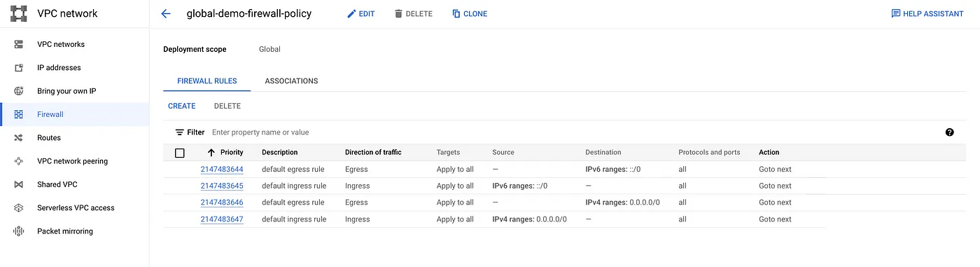Click the pencil icon beside EDIT

[x=351, y=14]
